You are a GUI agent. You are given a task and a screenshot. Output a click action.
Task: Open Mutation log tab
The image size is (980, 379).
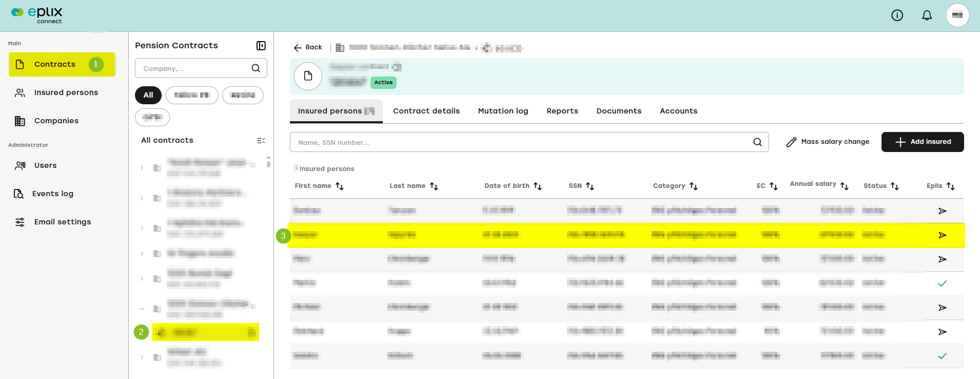[503, 111]
